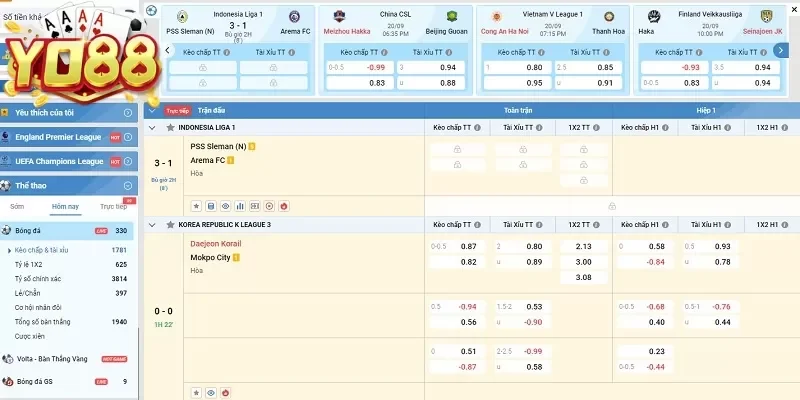Click the 2.13 odds for 1X2 TT
This screenshot has width=800, height=400.
584,246
